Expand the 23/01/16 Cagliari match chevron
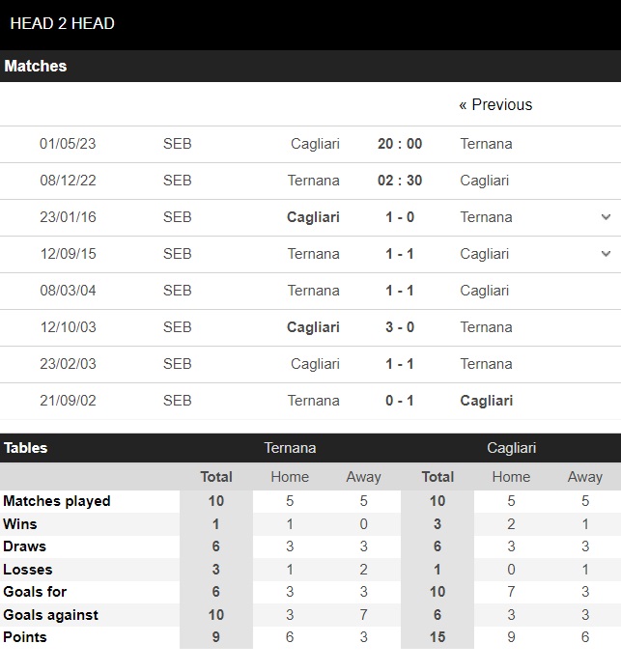Viewport: 621px width, 672px height. pos(606,217)
